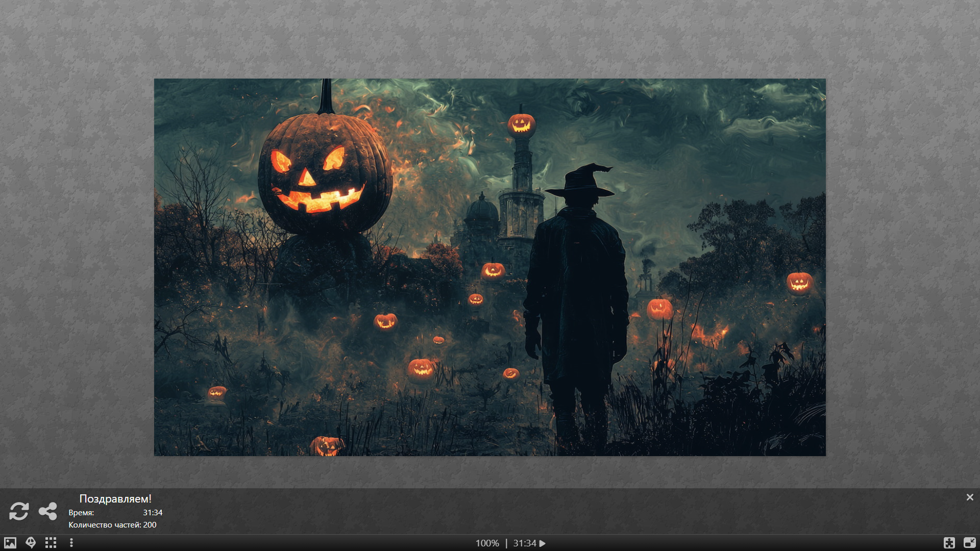The width and height of the screenshot is (980, 551).
Task: Click the completed Halloween puzzle image
Action: (489, 267)
